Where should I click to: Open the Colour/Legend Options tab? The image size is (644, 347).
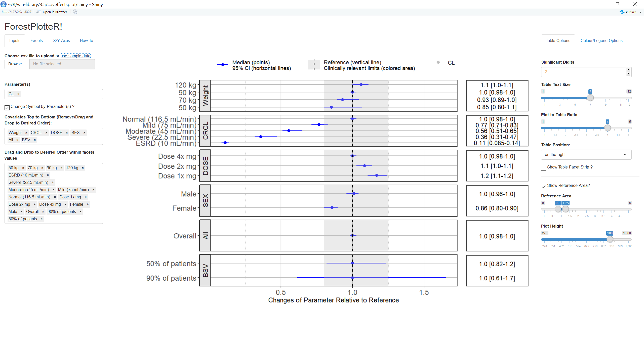click(601, 40)
